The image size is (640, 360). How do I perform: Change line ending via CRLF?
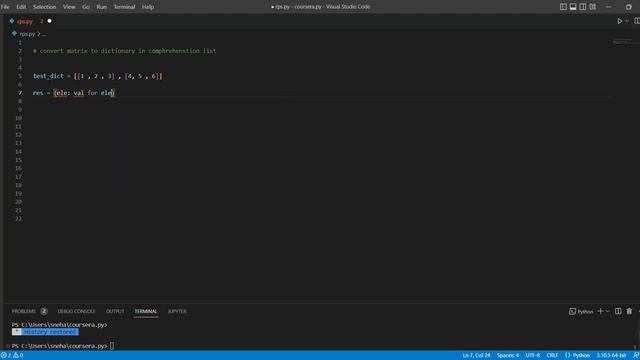552,356
